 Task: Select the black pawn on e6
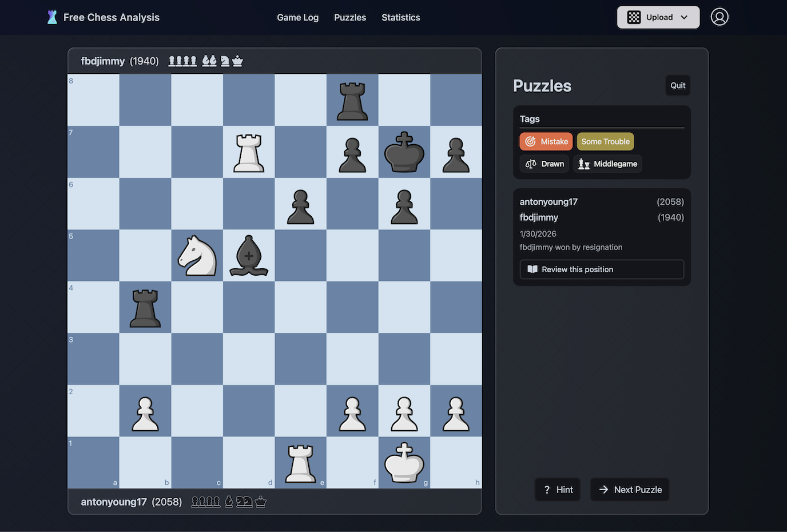[x=301, y=206]
